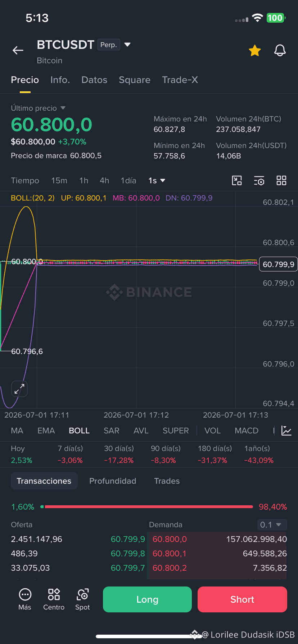Tap ask quantity 157.062.998,40
The height and width of the screenshot is (644, 298).
[x=257, y=539]
